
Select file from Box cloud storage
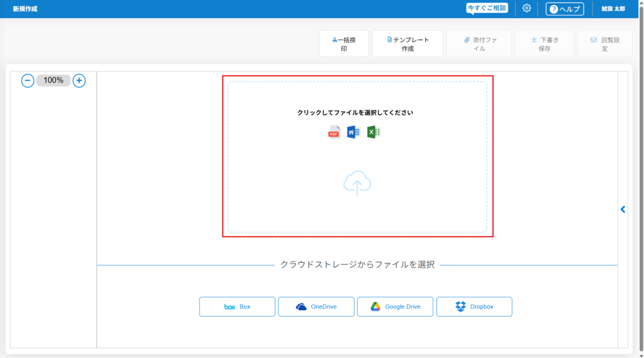coord(237,306)
